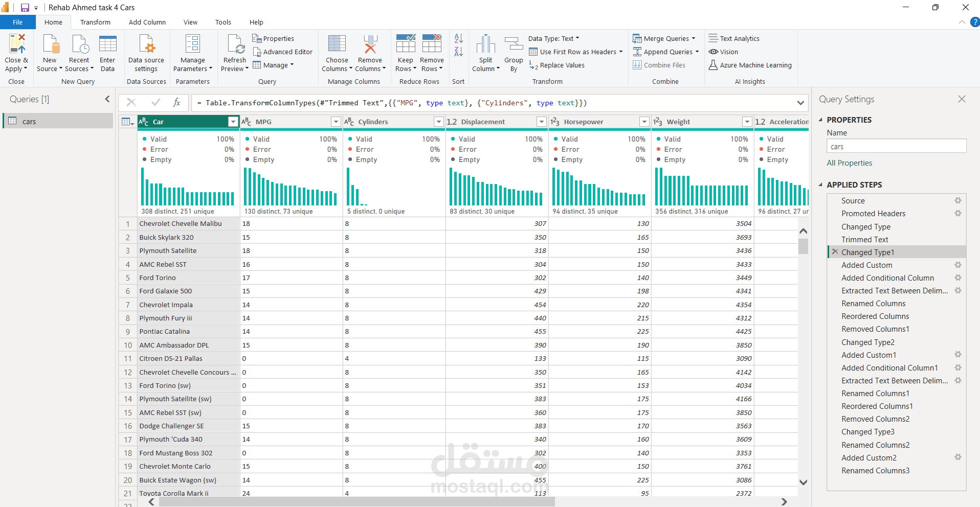Image resolution: width=980 pixels, height=507 pixels.
Task: Click Combine Files
Action: tap(659, 65)
